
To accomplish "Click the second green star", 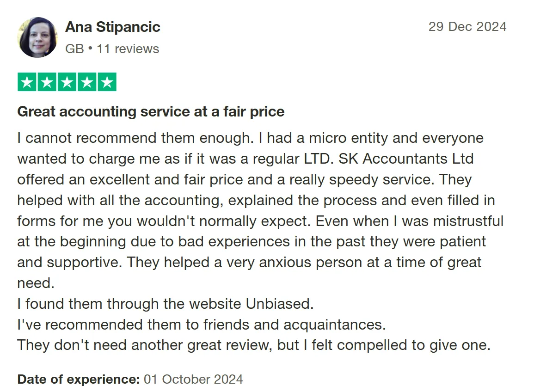I will click(47, 82).
